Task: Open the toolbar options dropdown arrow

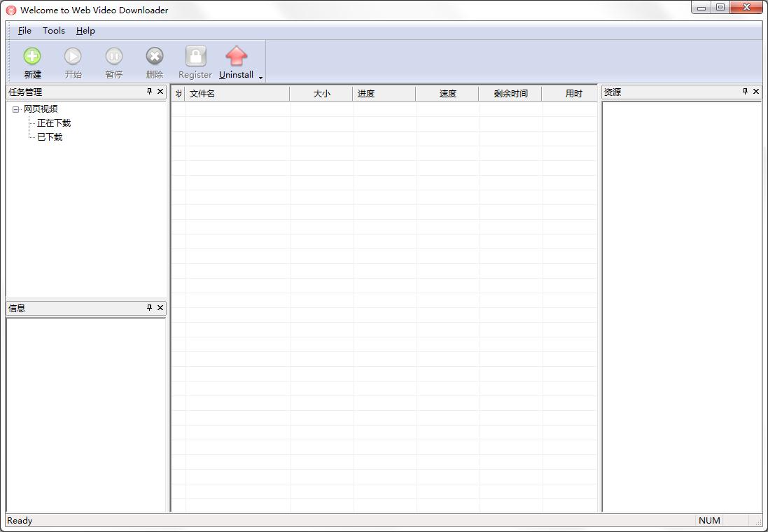Action: 260,77
